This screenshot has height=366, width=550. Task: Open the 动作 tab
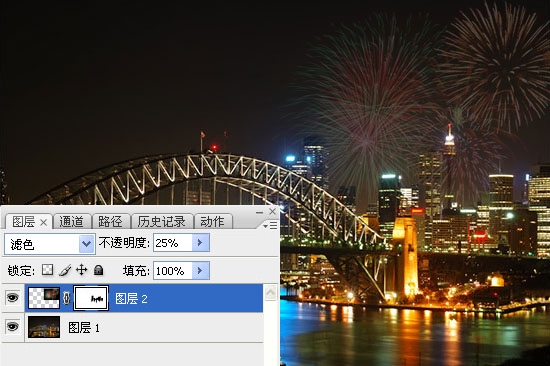pos(212,222)
